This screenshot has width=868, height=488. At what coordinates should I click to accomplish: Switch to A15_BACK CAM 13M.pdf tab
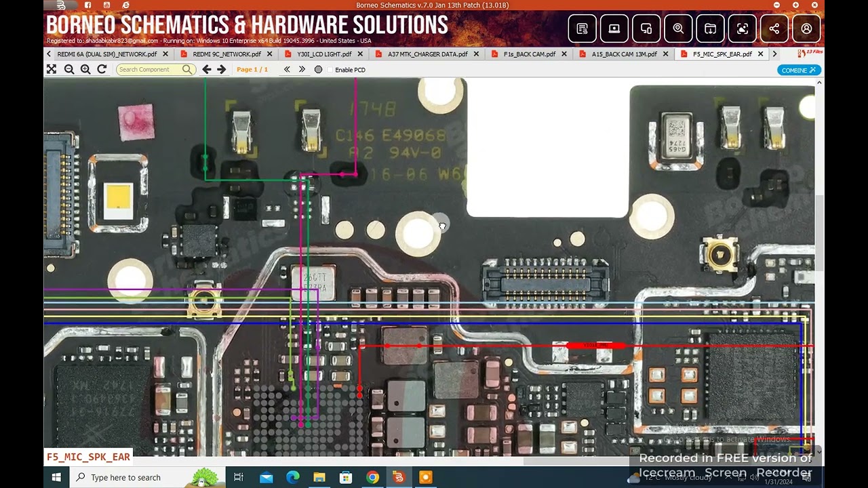click(x=624, y=54)
